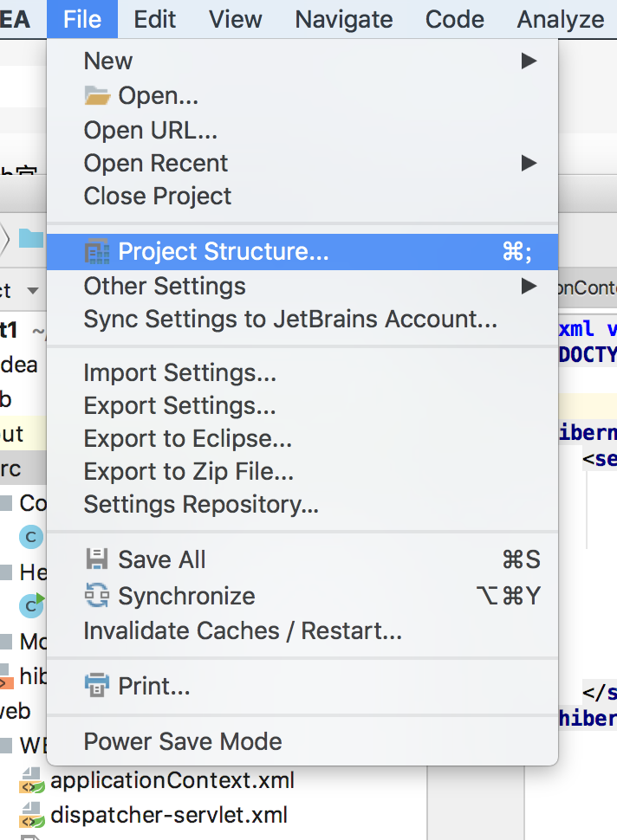Image resolution: width=617 pixels, height=840 pixels.
Task: Click the Open folder icon
Action: coord(97,96)
